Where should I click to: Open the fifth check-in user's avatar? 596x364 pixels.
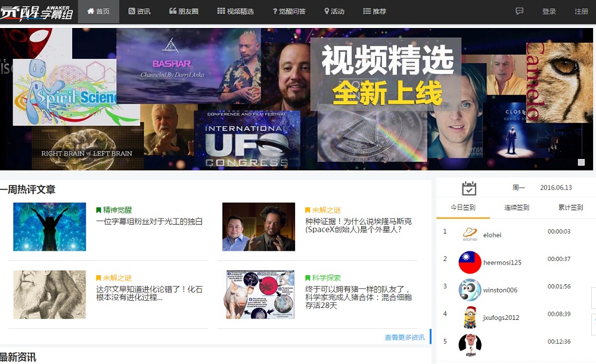coord(470,344)
